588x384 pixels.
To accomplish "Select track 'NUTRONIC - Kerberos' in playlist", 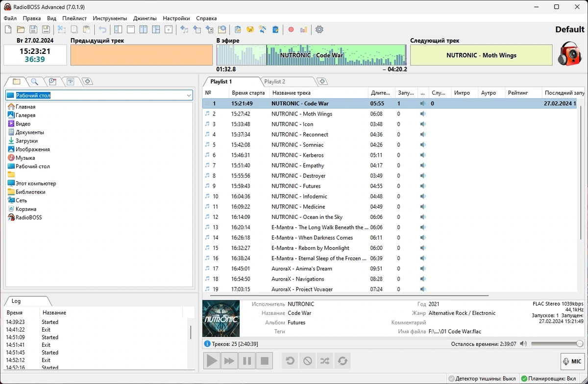I will pyautogui.click(x=297, y=155).
